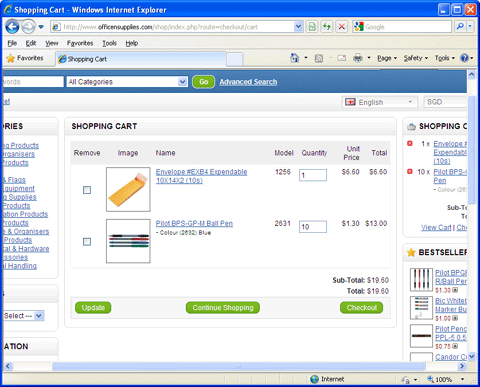Open the Advanced Search link
The height and width of the screenshot is (387, 480).
point(248,82)
